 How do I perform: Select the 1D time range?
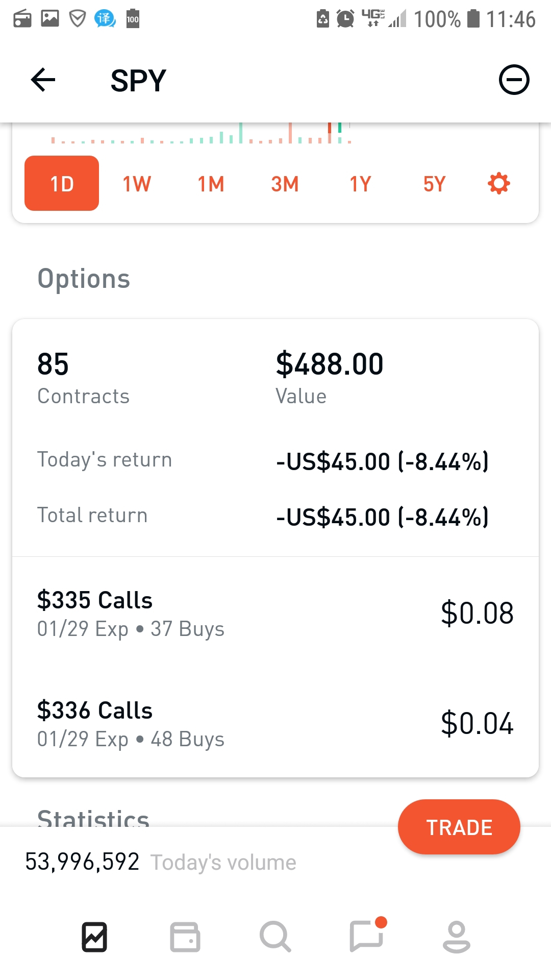click(62, 183)
